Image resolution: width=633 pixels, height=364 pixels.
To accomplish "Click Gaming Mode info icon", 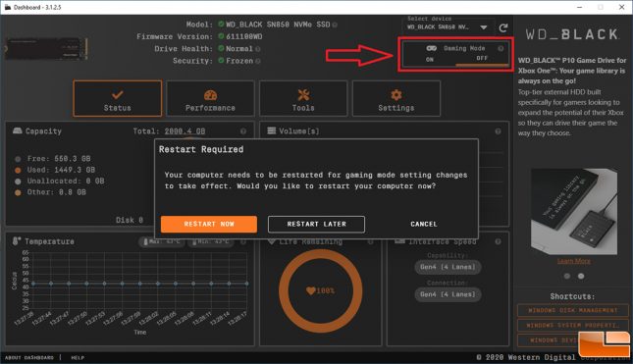I will (501, 48).
